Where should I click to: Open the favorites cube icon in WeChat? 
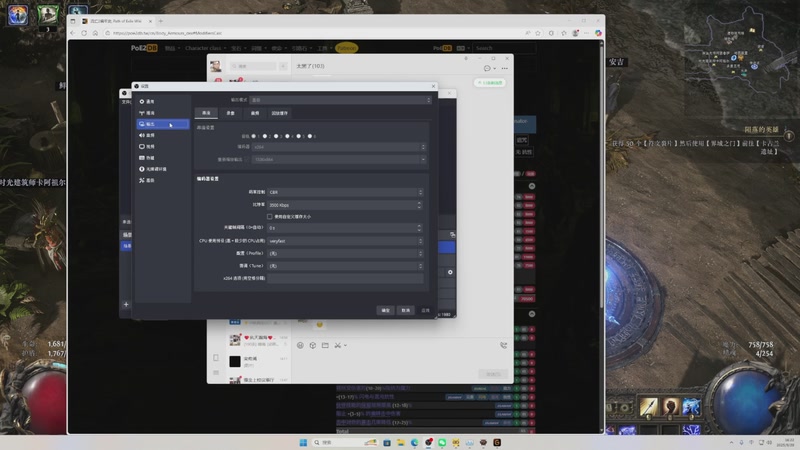click(x=313, y=345)
